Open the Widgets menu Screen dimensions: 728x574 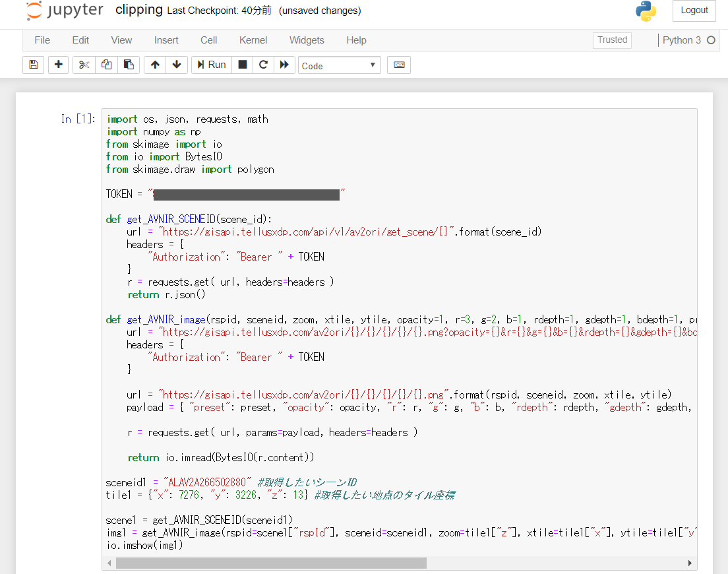[307, 40]
